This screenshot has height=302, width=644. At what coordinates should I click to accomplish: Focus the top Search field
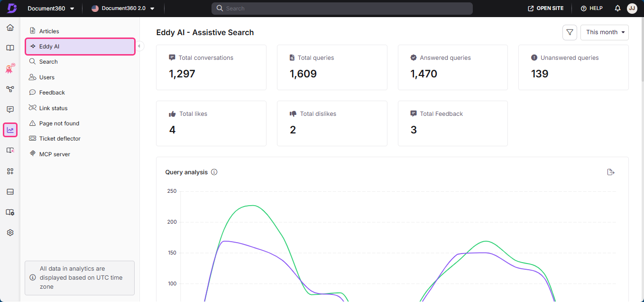[342, 9]
